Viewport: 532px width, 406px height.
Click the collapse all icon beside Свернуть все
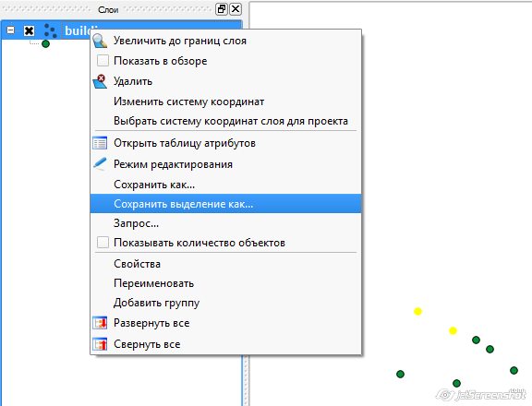(100, 344)
